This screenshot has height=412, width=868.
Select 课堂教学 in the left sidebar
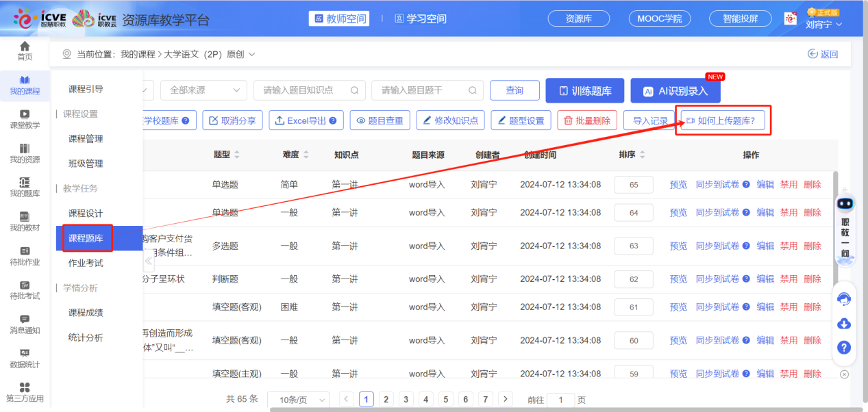coord(25,120)
